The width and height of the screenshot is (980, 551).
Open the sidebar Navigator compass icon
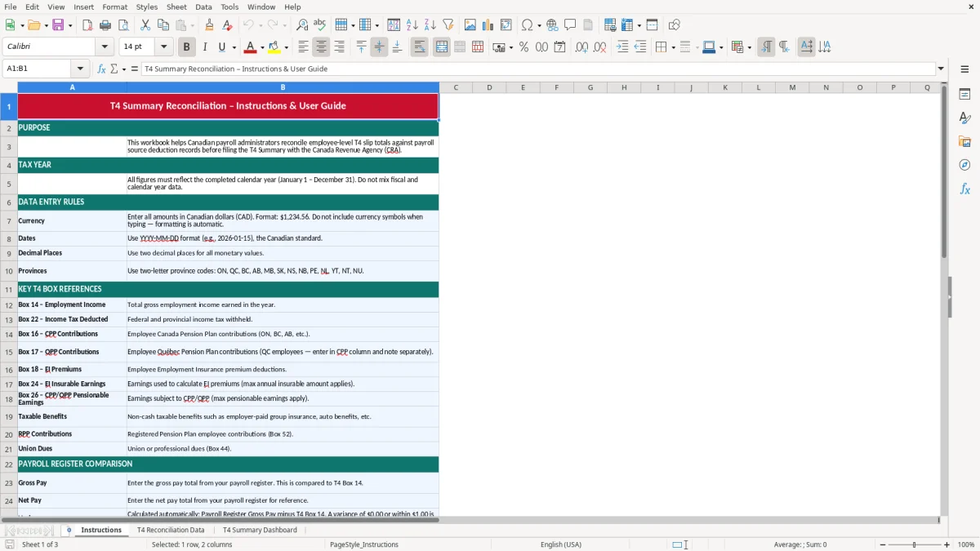coord(964,166)
